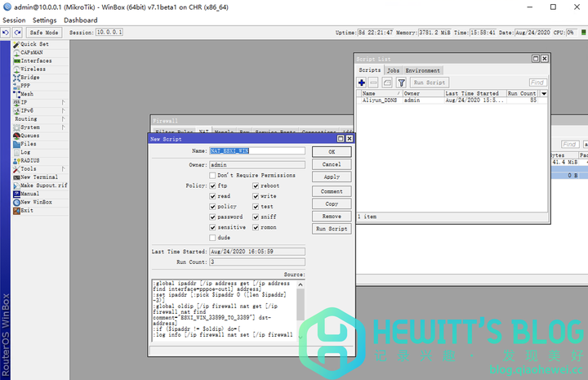Uncheck the sniff policy
The height and width of the screenshot is (380, 588).
256,217
